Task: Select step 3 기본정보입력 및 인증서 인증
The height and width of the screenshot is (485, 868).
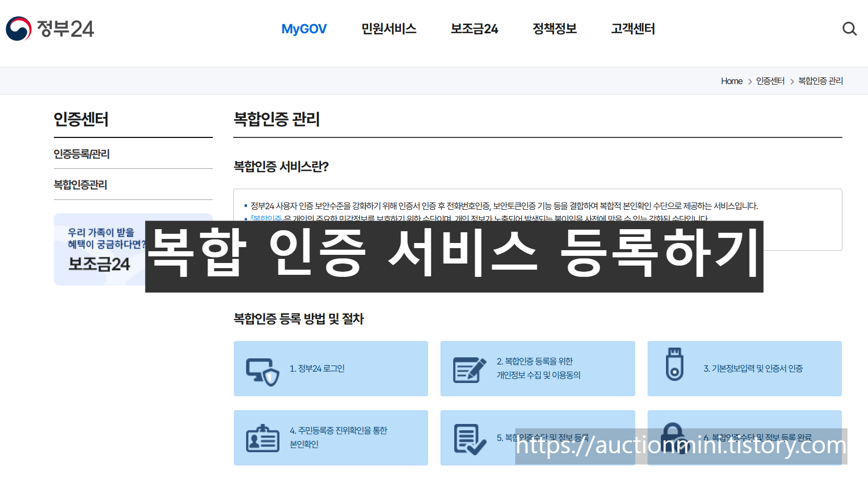Action: 753,369
